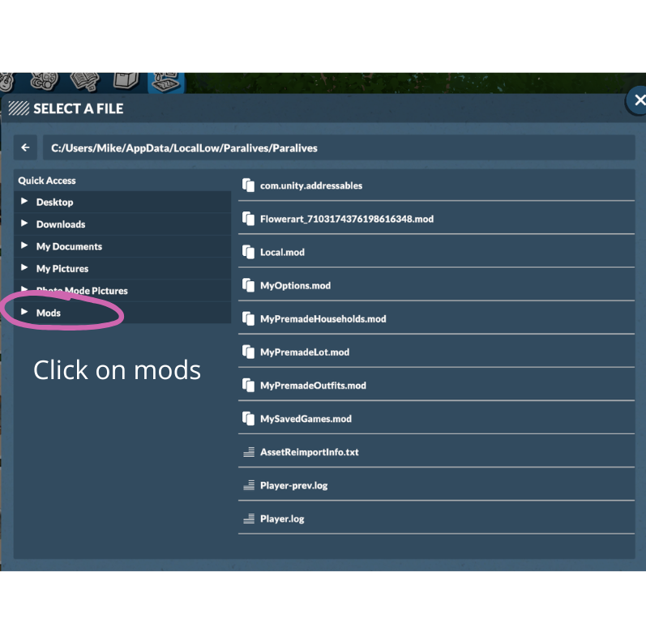This screenshot has height=644, width=646.
Task: Open the guitar icon in the top toolbar
Action: 6,82
